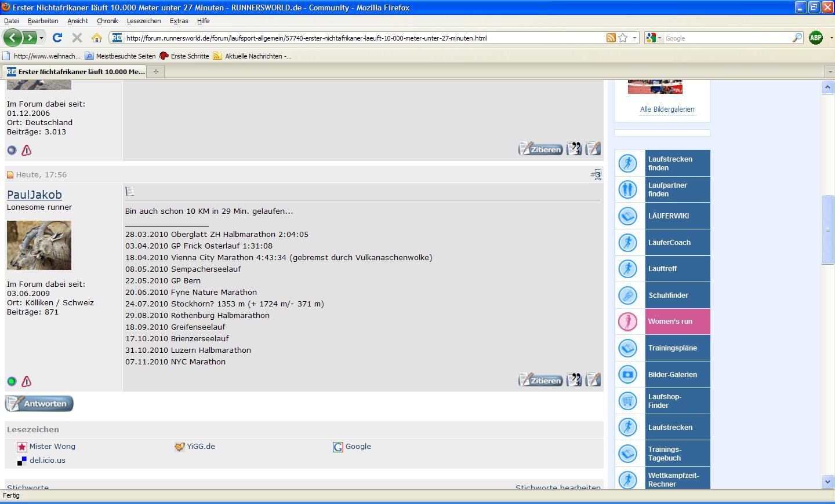This screenshot has height=504, width=835.
Task: Open the LÄUFERWIKI sidebar icon
Action: (628, 216)
